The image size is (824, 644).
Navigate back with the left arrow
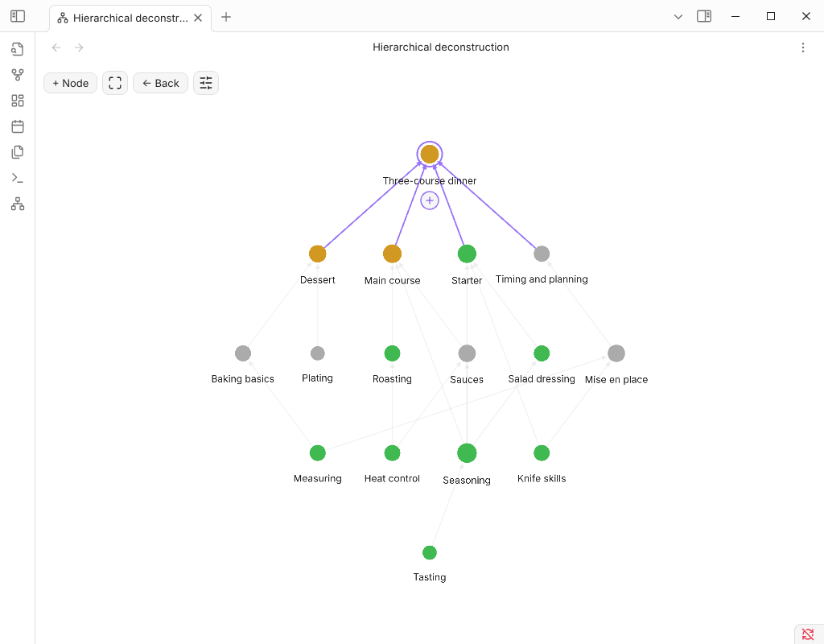point(56,47)
